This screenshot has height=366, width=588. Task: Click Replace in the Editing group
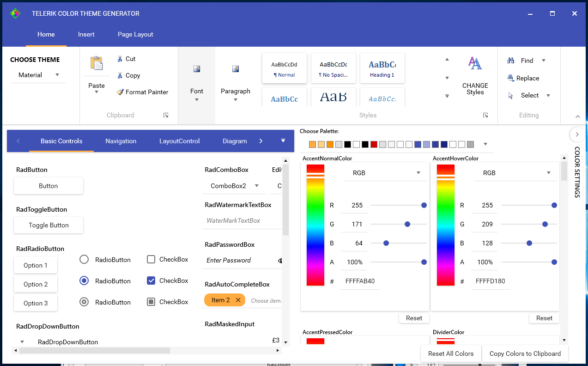coord(523,78)
